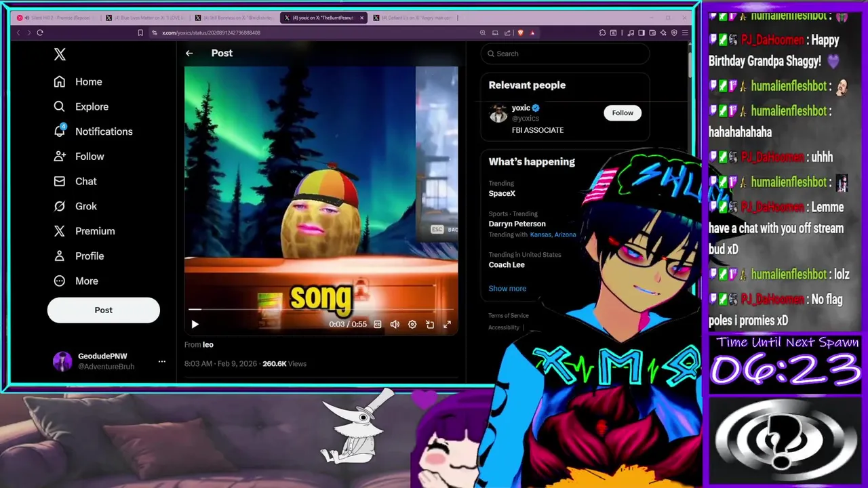Enter video fullscreen mode
Viewport: 868px width, 488px height.
pyautogui.click(x=447, y=325)
